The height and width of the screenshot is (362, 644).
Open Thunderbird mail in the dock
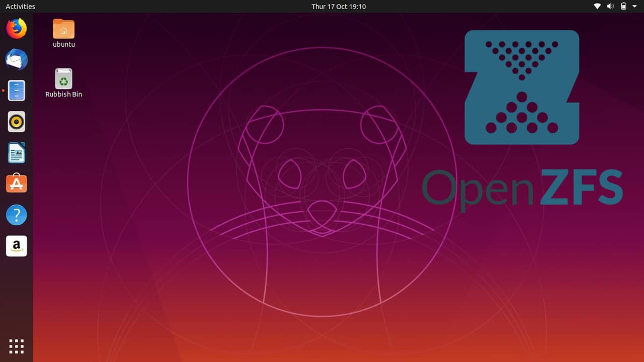point(16,59)
